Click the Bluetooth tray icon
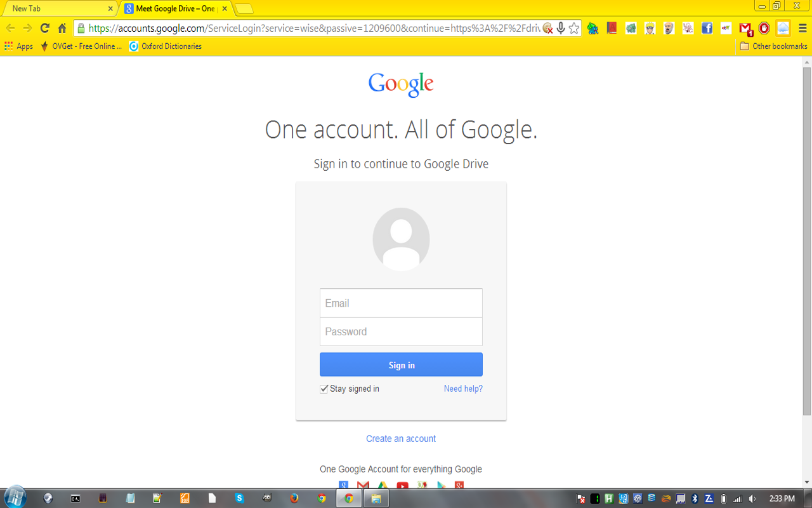The width and height of the screenshot is (812, 508). coord(695,498)
